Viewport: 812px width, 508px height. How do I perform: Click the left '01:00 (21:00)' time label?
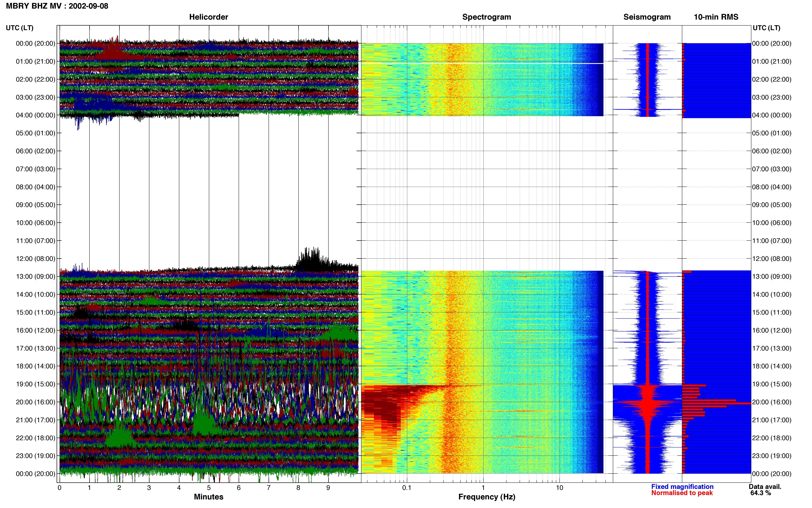click(x=36, y=61)
